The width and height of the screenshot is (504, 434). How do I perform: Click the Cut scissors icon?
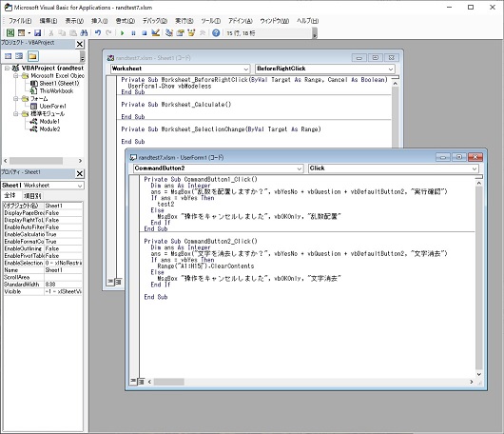50,32
